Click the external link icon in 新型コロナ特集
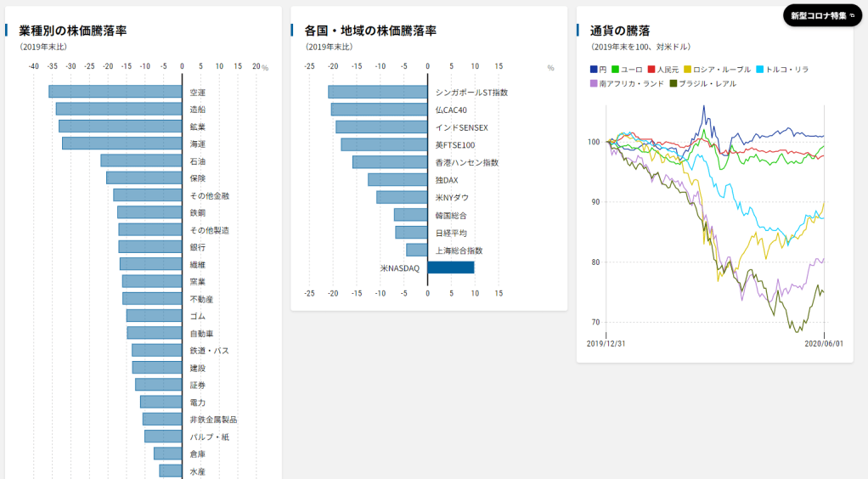This screenshot has height=479, width=868. point(852,15)
